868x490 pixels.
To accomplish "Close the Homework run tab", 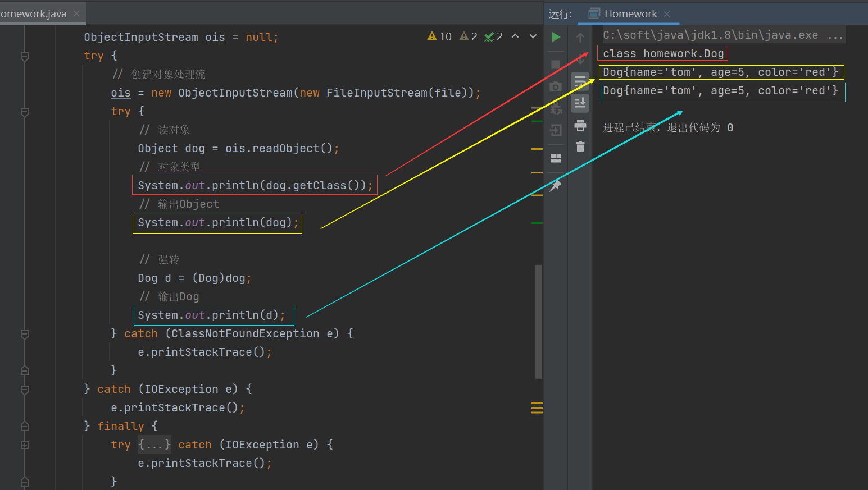I will [x=667, y=13].
